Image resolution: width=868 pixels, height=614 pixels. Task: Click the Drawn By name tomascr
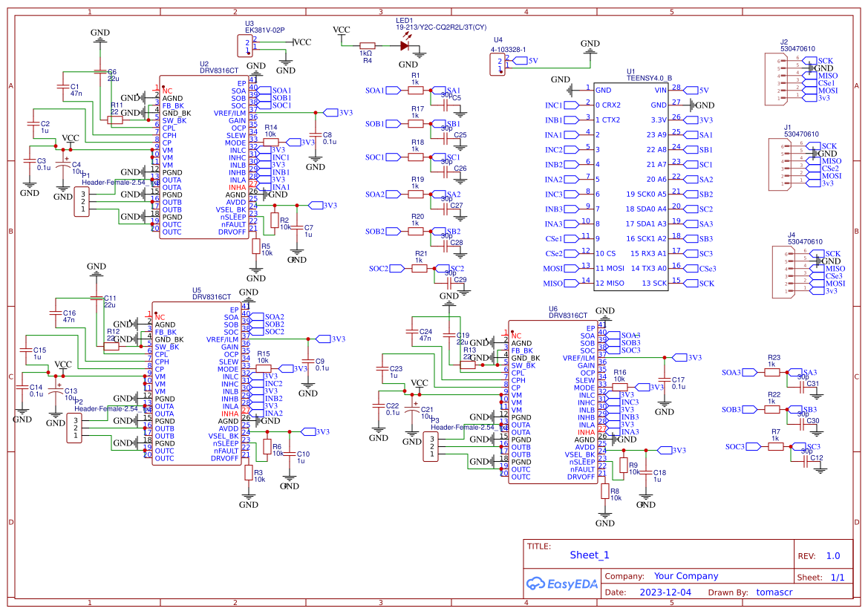774,592
